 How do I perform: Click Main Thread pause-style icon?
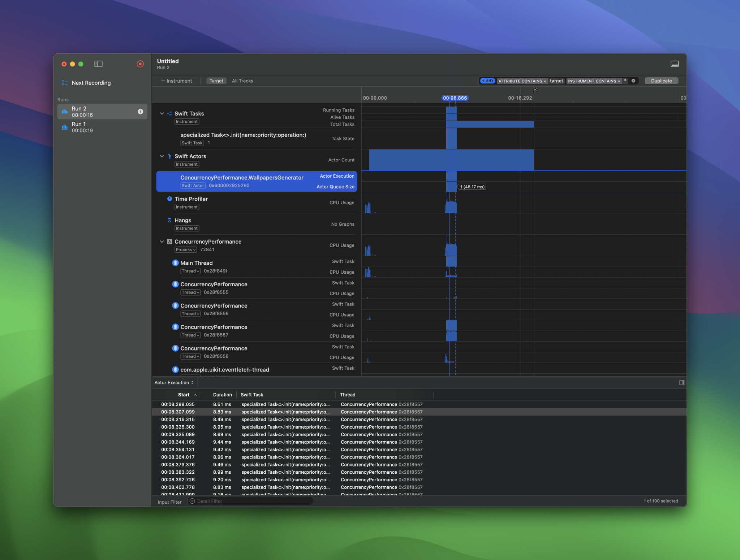click(x=175, y=263)
